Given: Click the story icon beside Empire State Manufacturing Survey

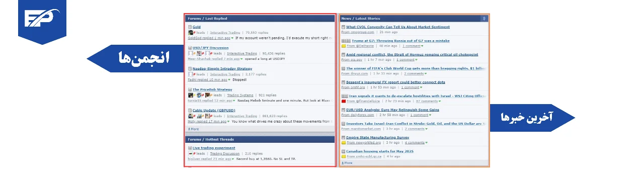Looking at the screenshot, I should (x=343, y=137).
